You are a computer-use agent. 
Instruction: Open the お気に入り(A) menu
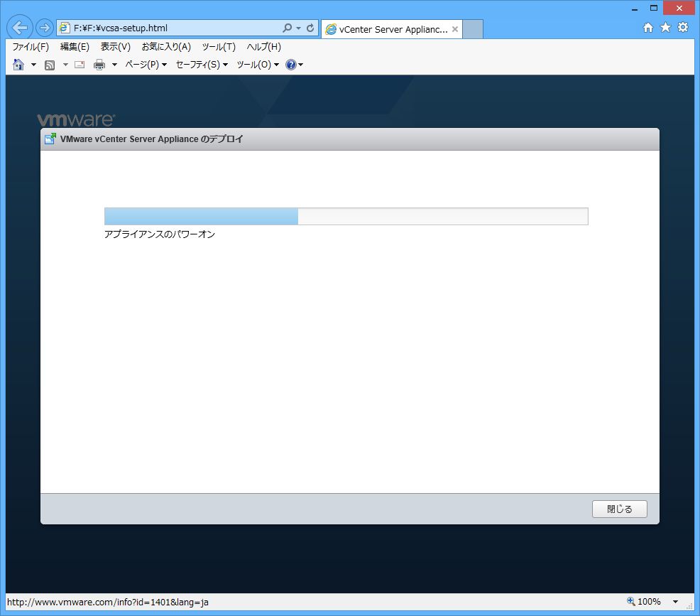click(x=166, y=46)
